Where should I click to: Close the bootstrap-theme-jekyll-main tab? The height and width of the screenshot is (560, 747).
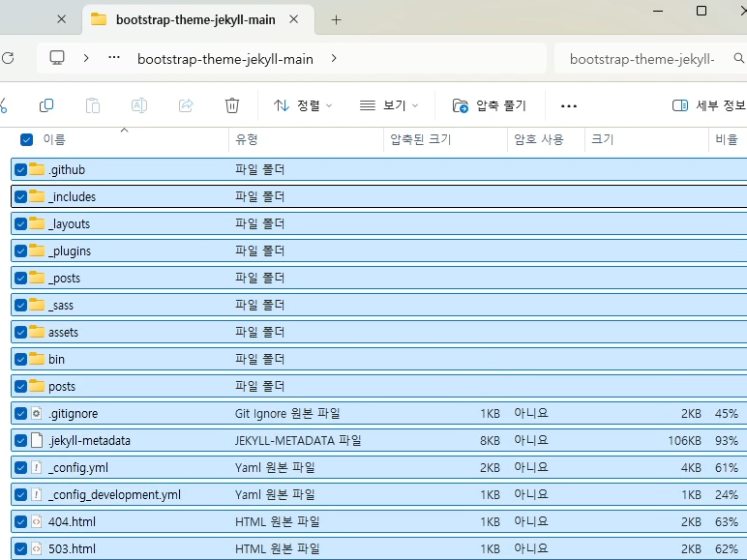click(294, 19)
